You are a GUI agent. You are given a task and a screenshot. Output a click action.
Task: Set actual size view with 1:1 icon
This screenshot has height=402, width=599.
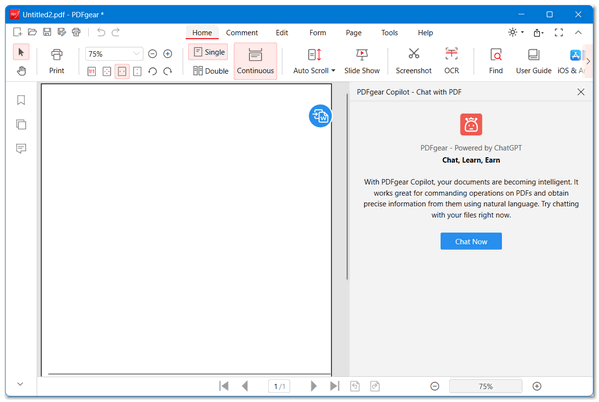91,71
